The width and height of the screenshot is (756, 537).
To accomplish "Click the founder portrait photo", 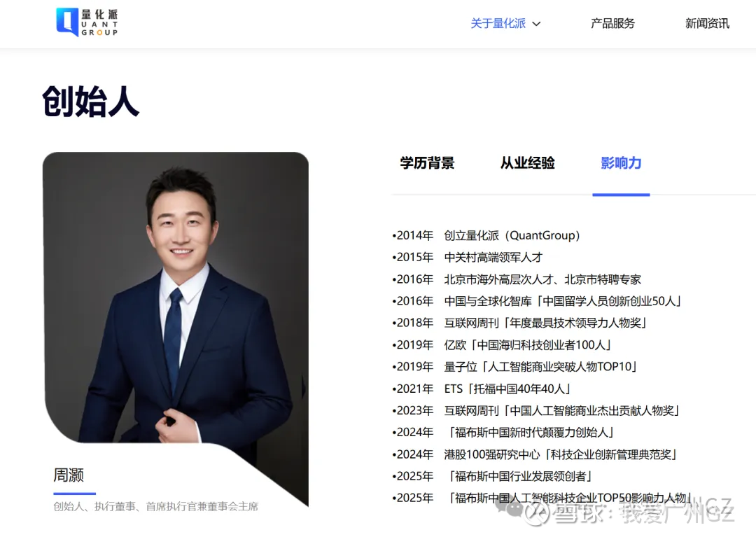I will [176, 328].
